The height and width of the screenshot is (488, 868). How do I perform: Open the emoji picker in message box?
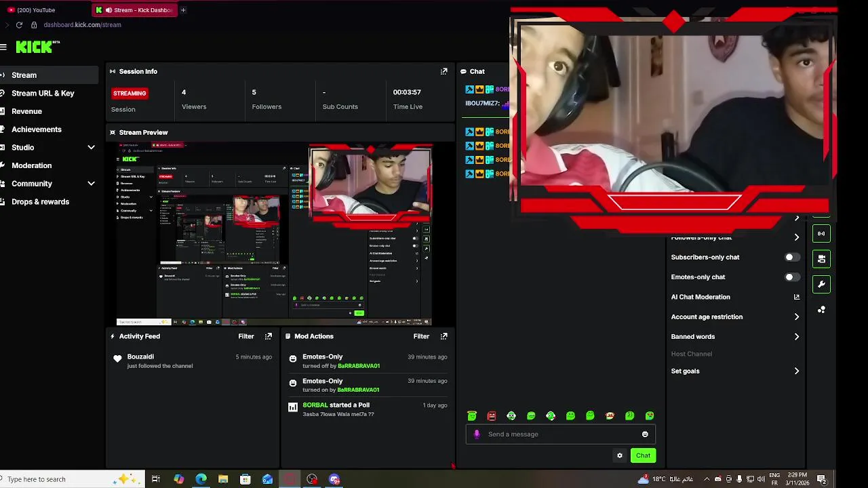pyautogui.click(x=645, y=434)
